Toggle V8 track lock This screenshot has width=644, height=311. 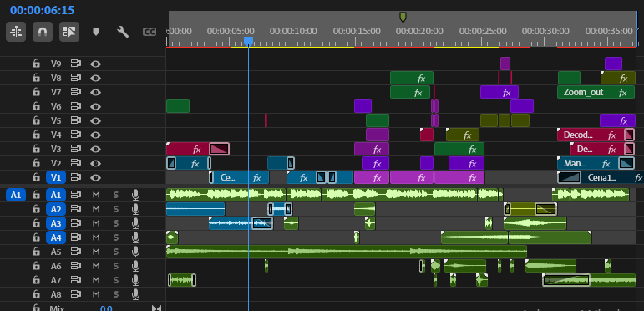36,78
